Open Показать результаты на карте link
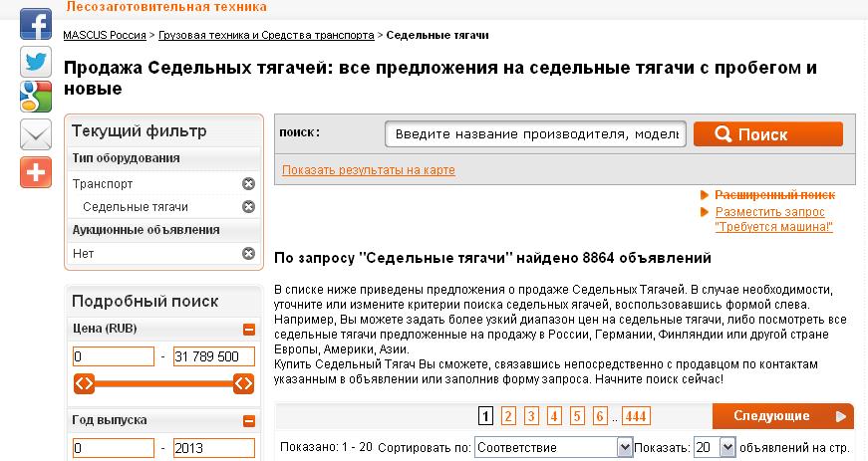868x461 pixels. [x=369, y=169]
